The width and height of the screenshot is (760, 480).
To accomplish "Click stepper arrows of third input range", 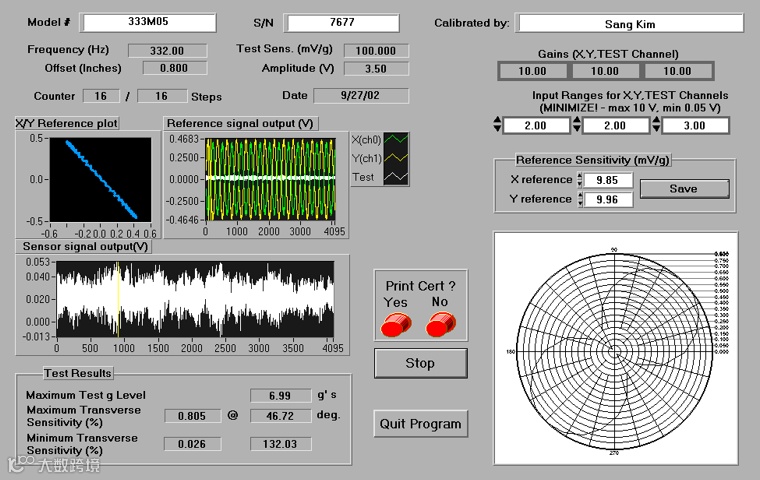I will click(657, 126).
